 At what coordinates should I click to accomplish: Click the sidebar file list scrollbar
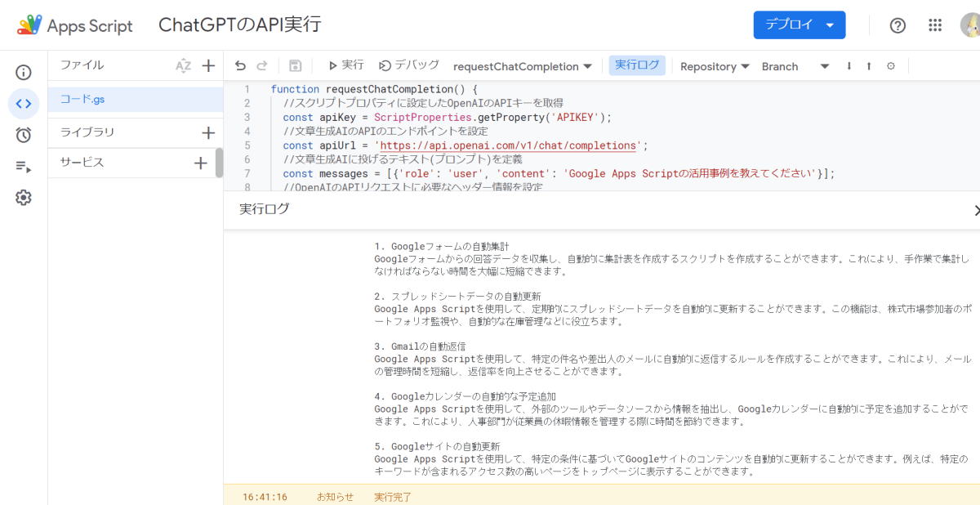pyautogui.click(x=219, y=163)
